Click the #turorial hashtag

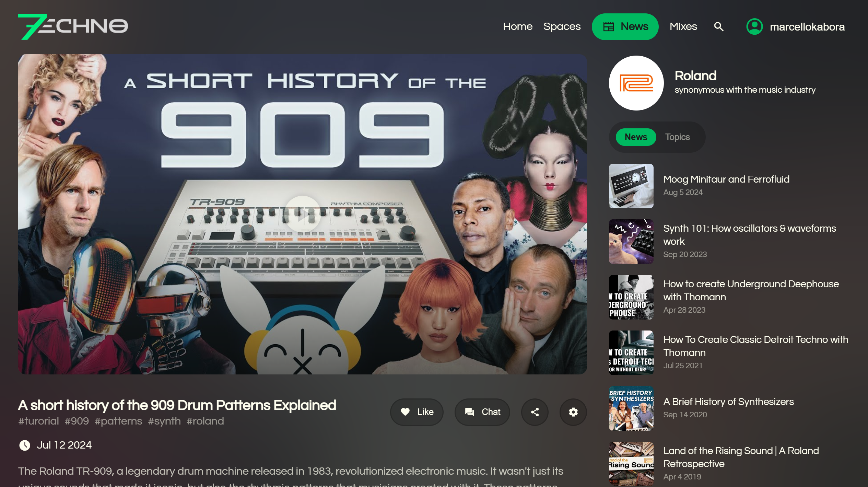38,421
